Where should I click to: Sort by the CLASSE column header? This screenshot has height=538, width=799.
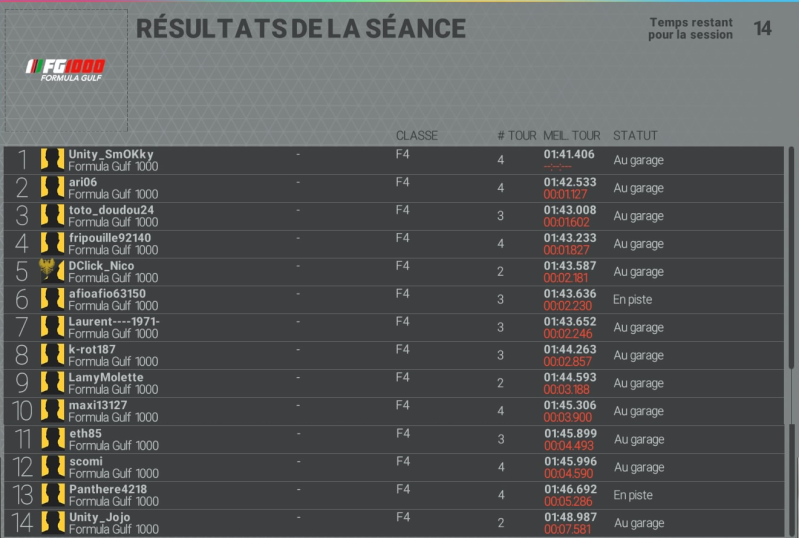pos(417,136)
